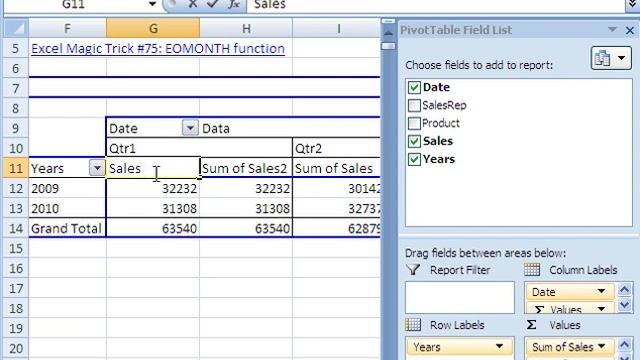Click the Select All corner of the worksheet
The height and width of the screenshot is (360, 640).
(16, 29)
